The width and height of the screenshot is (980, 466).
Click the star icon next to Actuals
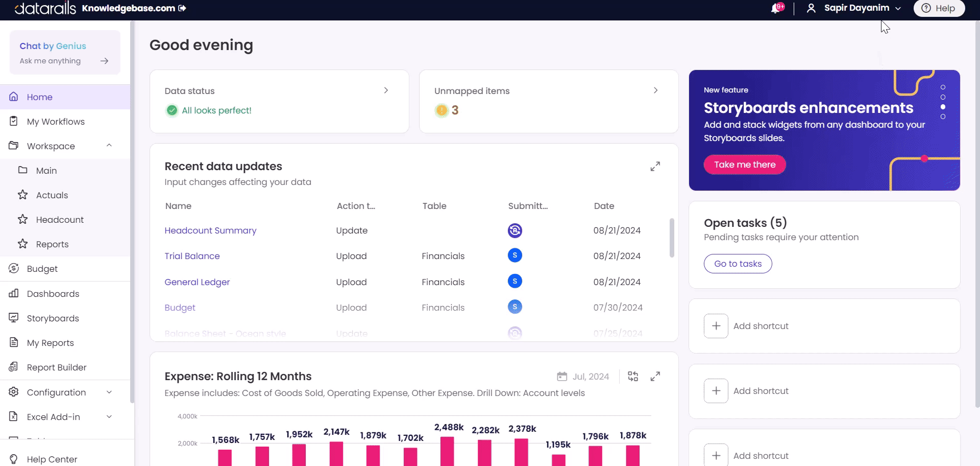point(22,195)
